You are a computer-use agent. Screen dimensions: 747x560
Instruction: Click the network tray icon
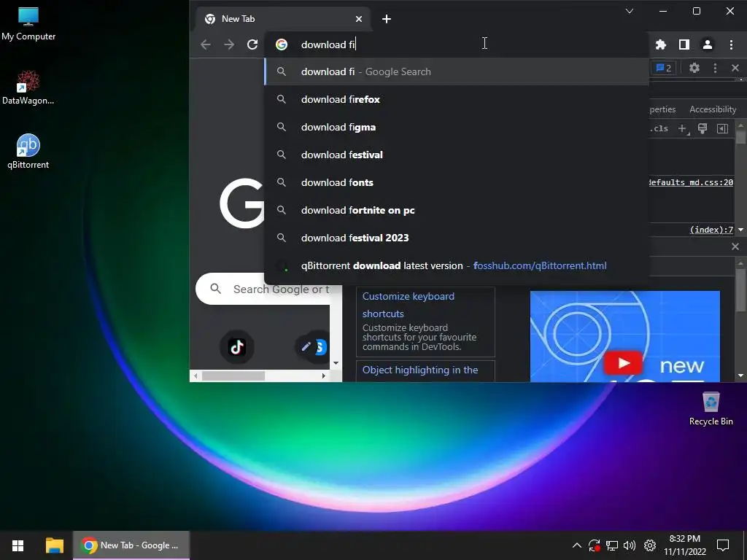pyautogui.click(x=612, y=545)
